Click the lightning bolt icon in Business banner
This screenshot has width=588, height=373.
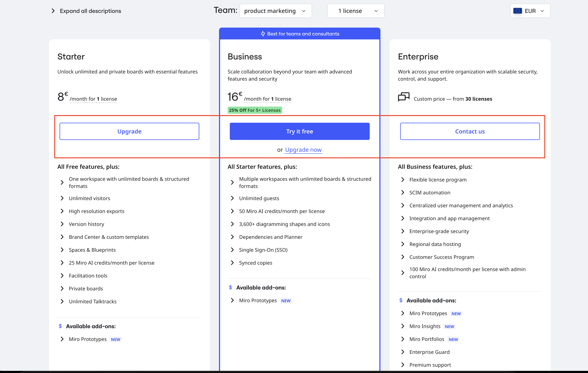263,34
